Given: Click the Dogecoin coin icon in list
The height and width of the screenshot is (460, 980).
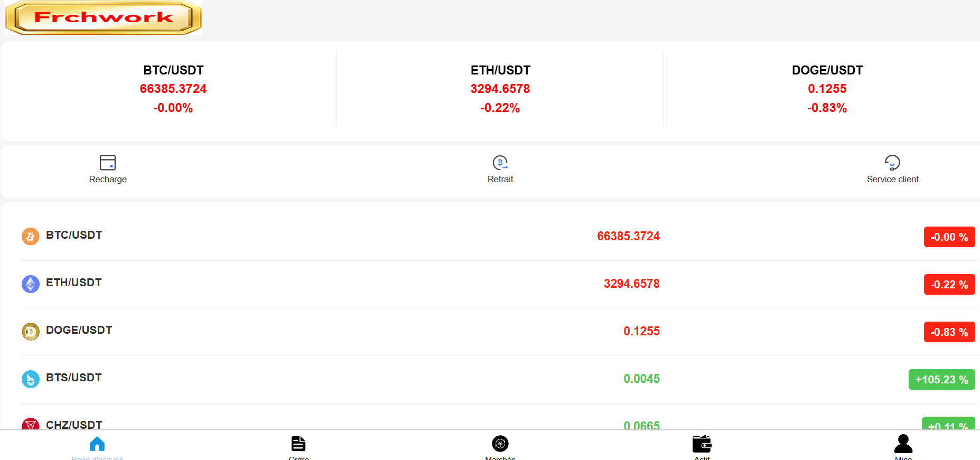Looking at the screenshot, I should tap(31, 332).
